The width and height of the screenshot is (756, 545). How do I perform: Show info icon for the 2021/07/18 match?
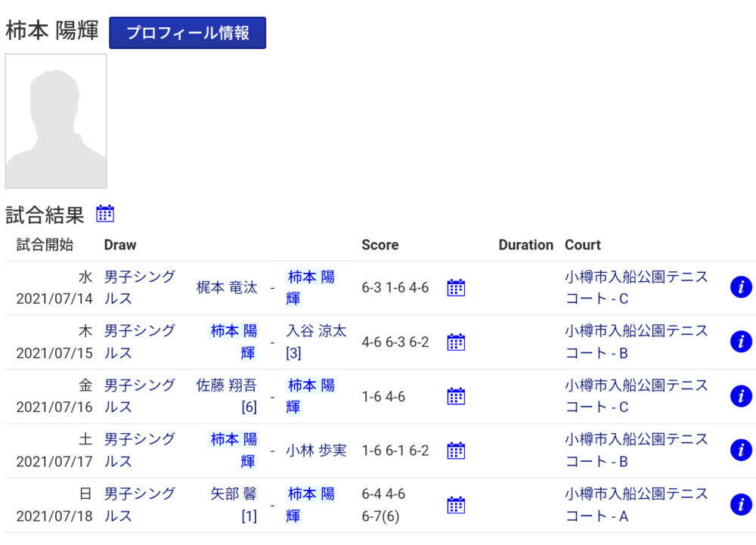pyautogui.click(x=741, y=505)
